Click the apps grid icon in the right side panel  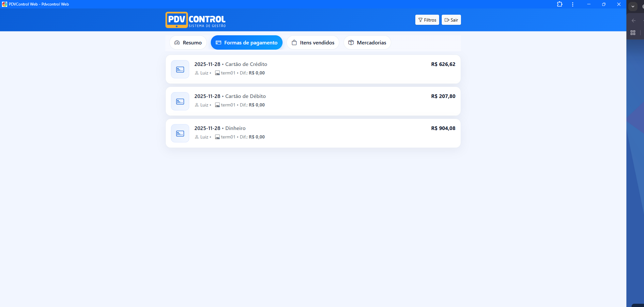point(633,33)
